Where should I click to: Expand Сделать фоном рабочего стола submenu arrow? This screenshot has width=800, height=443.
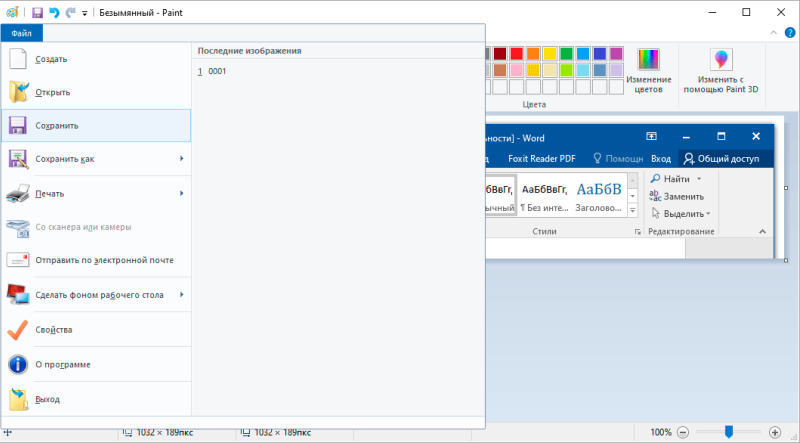pos(181,295)
